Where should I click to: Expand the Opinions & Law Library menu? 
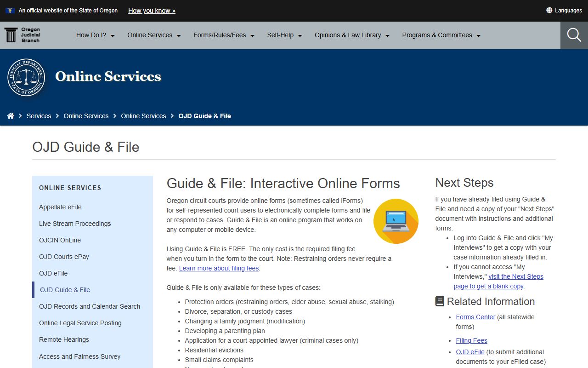352,35
